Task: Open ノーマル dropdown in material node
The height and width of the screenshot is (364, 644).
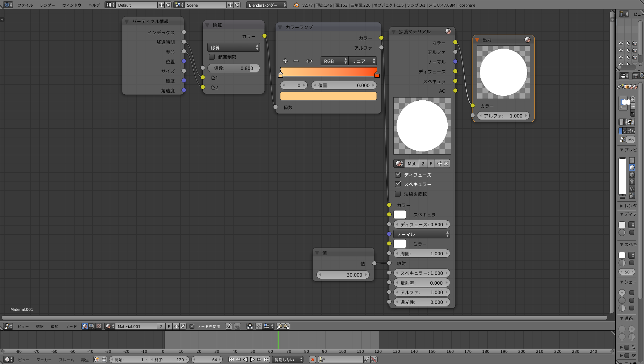Action: click(x=422, y=234)
